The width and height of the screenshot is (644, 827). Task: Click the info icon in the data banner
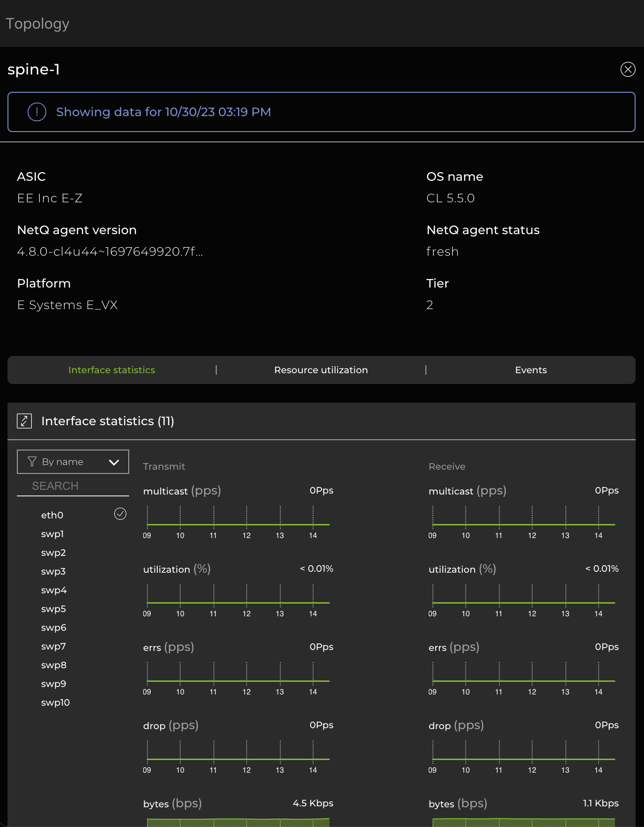point(37,112)
